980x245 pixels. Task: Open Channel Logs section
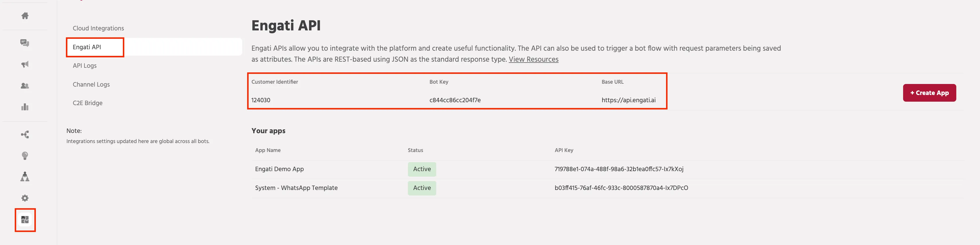tap(91, 84)
